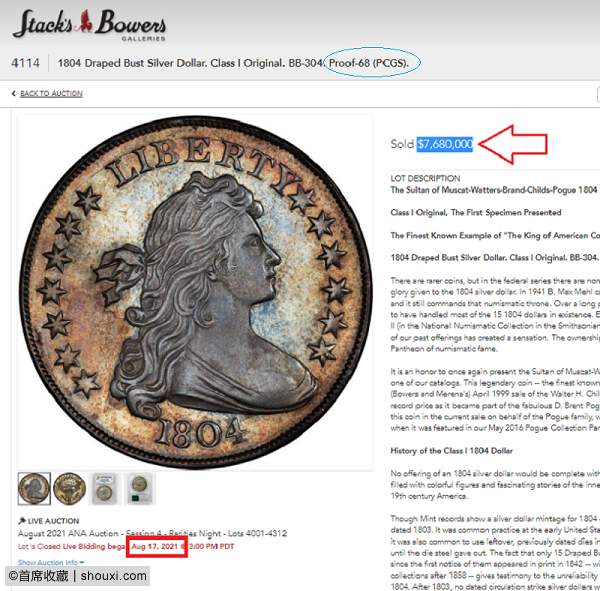Click the highlighted sold price $7,680,000
Viewport: 600px width, 591px height.
coord(445,144)
